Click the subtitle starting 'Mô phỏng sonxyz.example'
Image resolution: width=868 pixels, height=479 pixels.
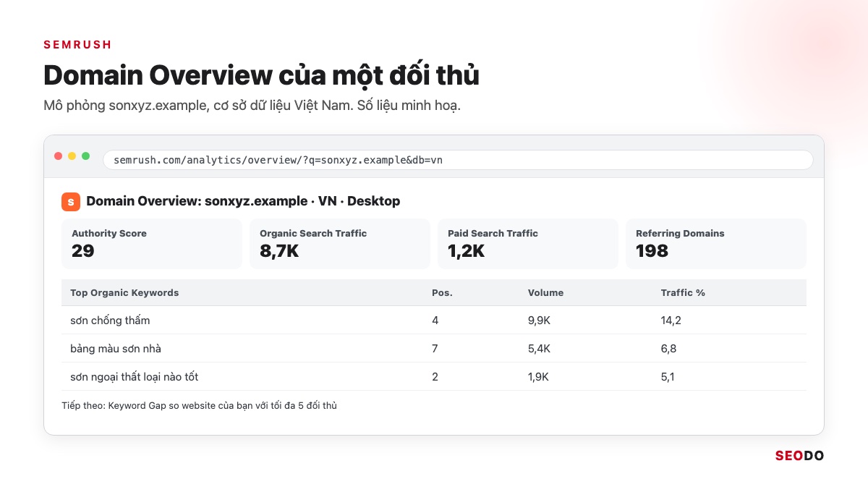tap(252, 106)
